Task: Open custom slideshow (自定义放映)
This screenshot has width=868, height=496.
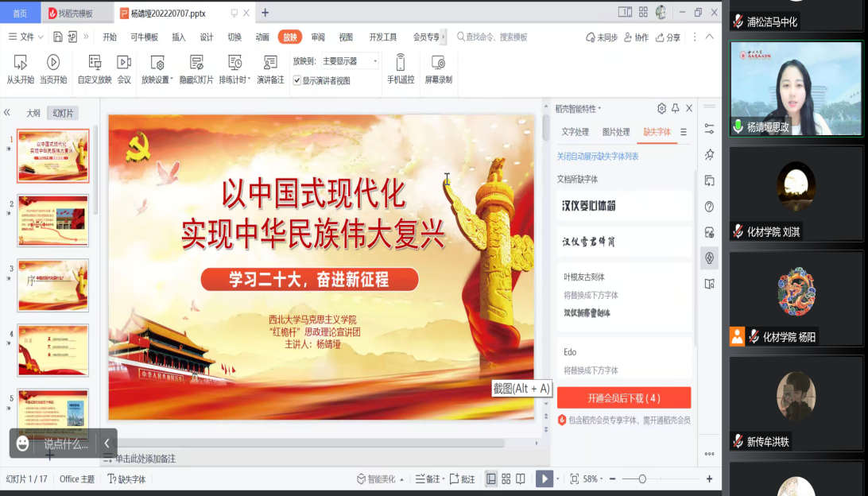Action: (95, 69)
